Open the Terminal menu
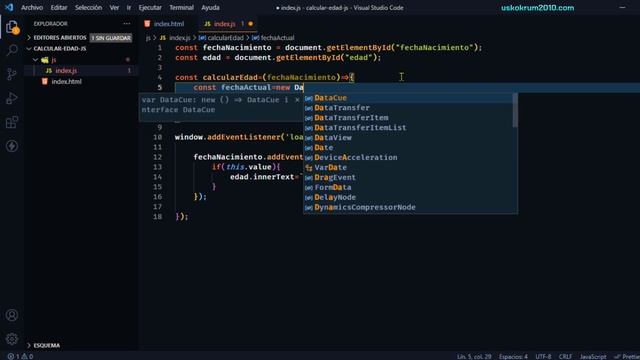640x360 pixels. 181,7
